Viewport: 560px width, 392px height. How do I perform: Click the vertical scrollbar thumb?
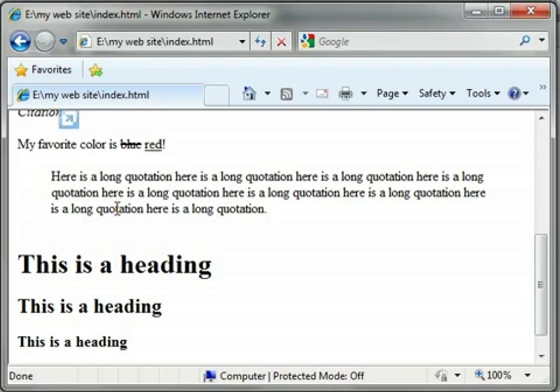tap(541, 285)
